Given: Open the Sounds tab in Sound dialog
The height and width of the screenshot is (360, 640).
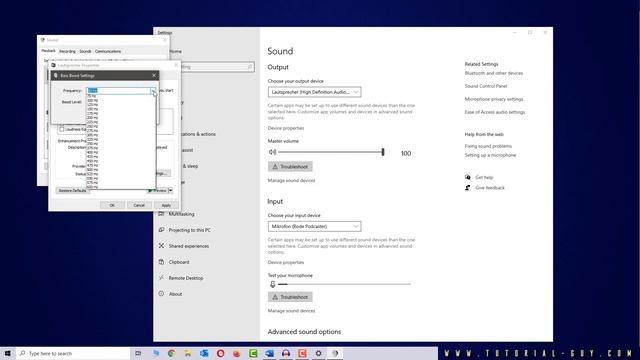Looking at the screenshot, I should click(85, 51).
